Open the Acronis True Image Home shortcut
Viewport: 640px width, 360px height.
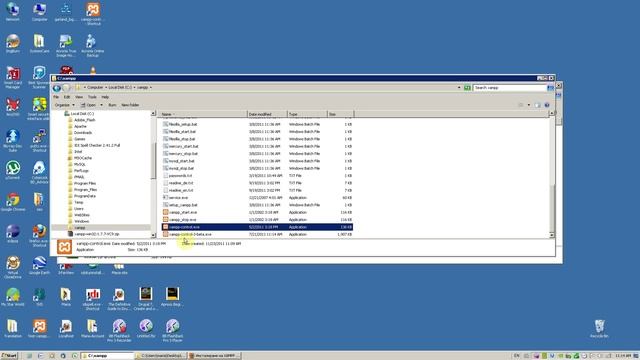coord(66,45)
